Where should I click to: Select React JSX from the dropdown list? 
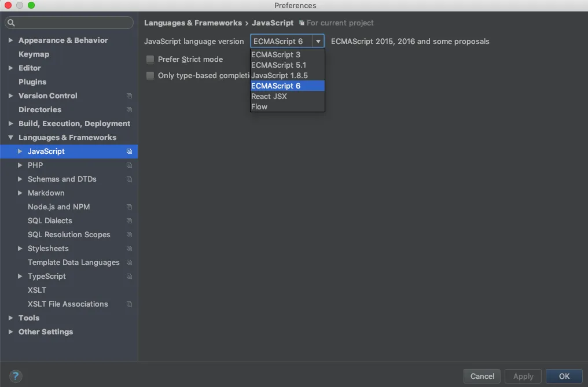point(269,97)
